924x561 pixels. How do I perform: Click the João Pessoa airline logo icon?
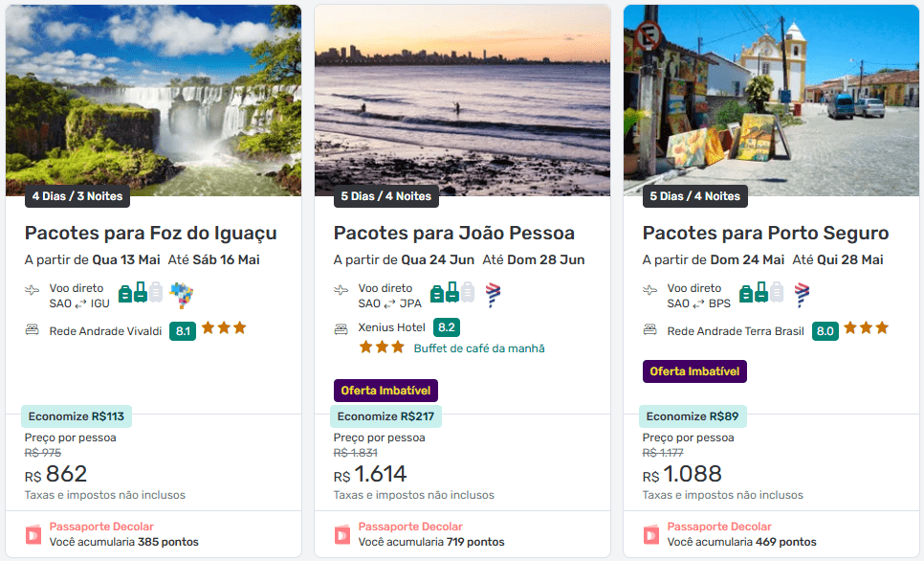[x=494, y=295]
